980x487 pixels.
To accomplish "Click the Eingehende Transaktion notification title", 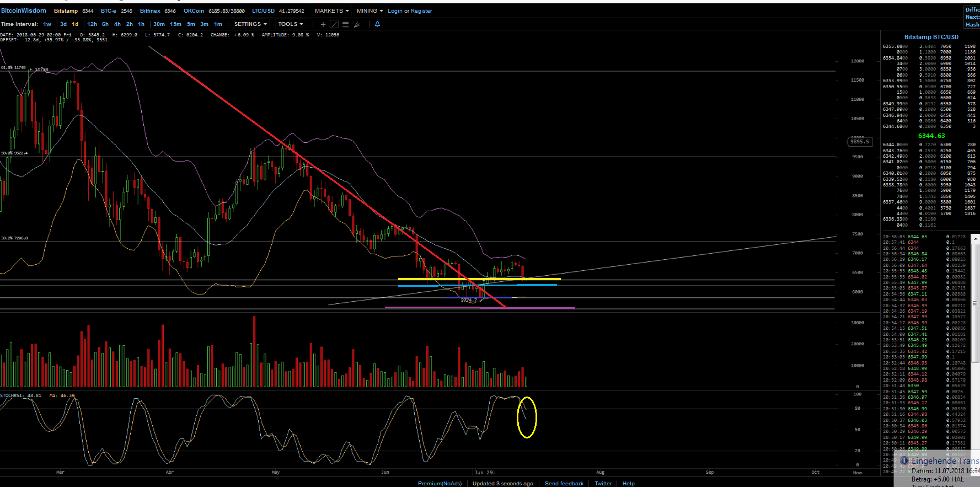I will click(x=945, y=461).
